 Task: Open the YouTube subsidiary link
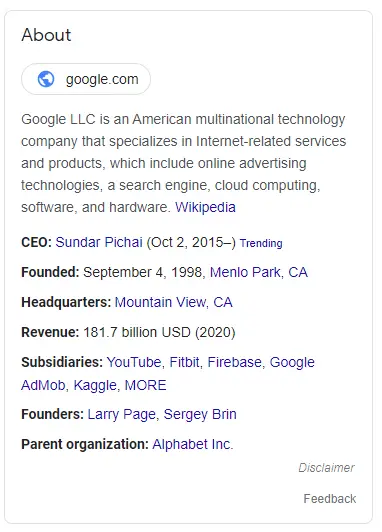[134, 362]
